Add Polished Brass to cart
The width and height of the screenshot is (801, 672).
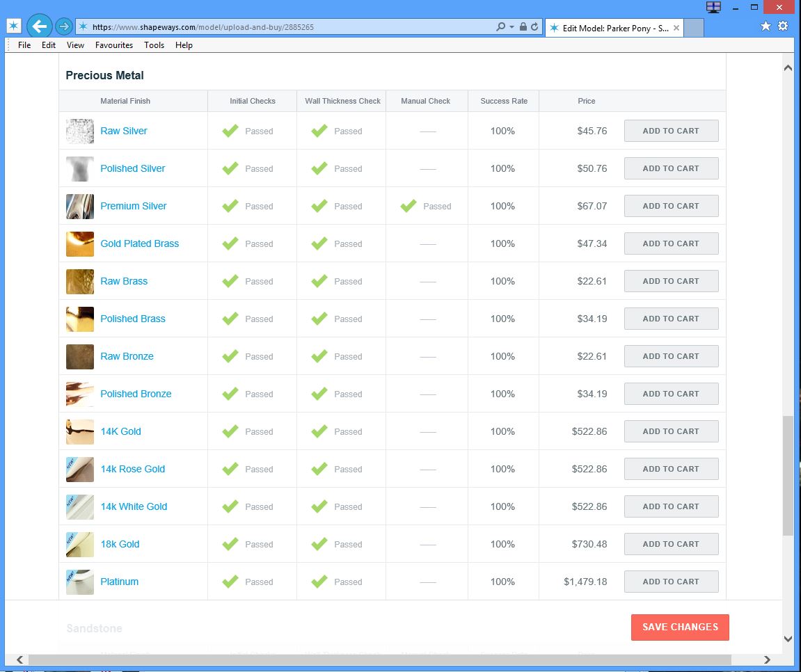point(672,319)
